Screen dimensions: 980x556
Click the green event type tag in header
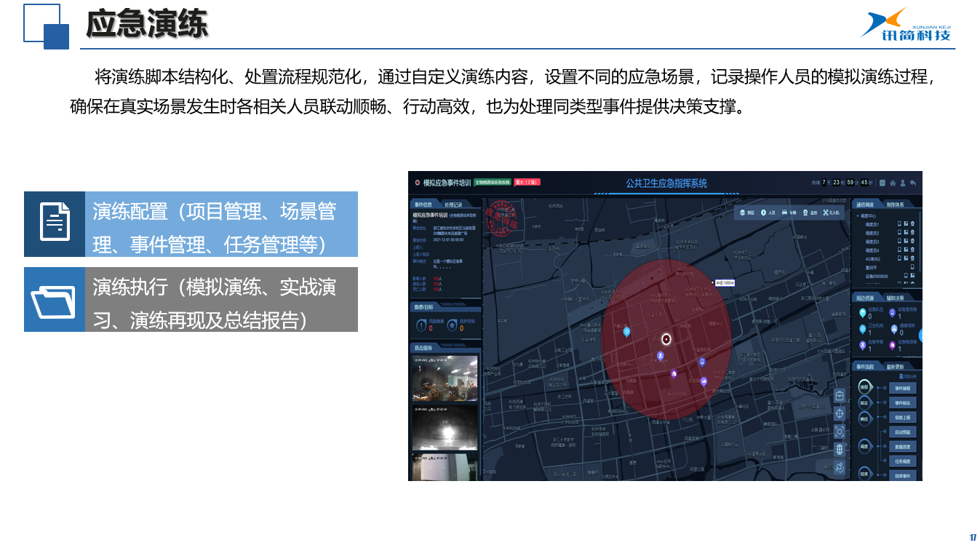coord(493,182)
